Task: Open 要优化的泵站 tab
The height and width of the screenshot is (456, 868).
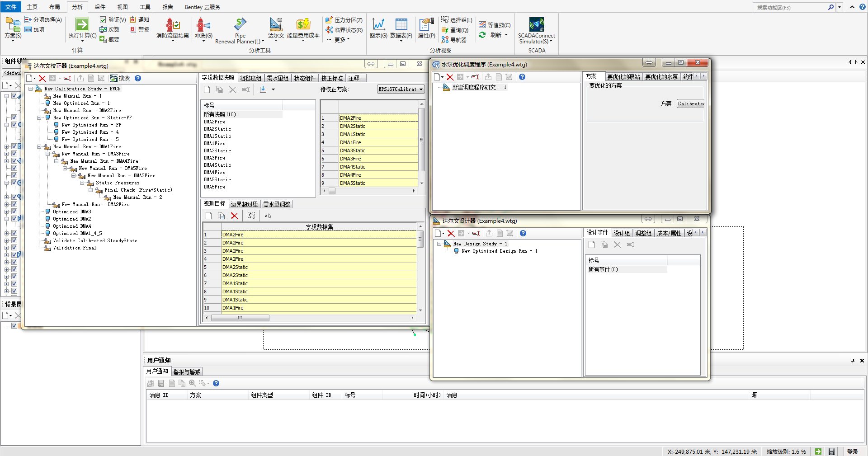Action: (x=623, y=77)
